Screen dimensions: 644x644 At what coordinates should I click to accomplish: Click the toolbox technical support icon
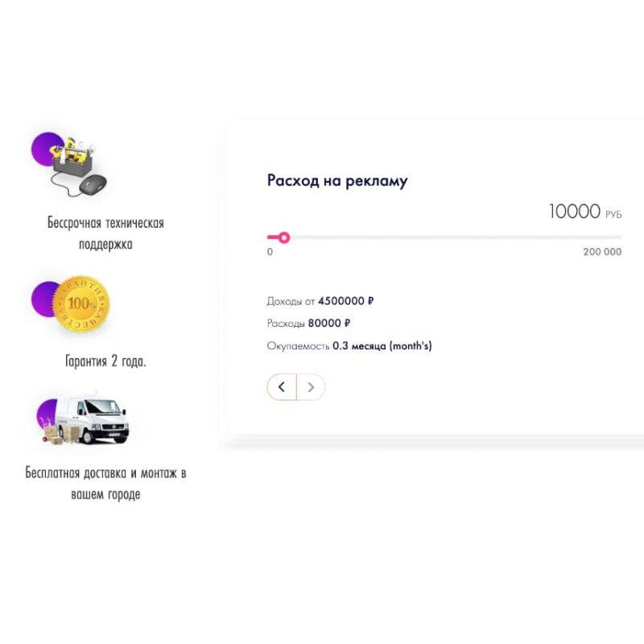point(70,164)
